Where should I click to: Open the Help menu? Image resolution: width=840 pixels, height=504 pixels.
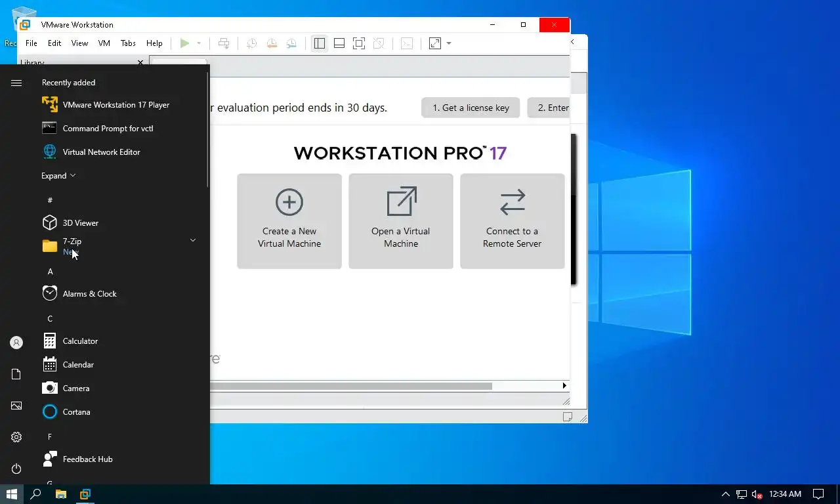click(154, 43)
